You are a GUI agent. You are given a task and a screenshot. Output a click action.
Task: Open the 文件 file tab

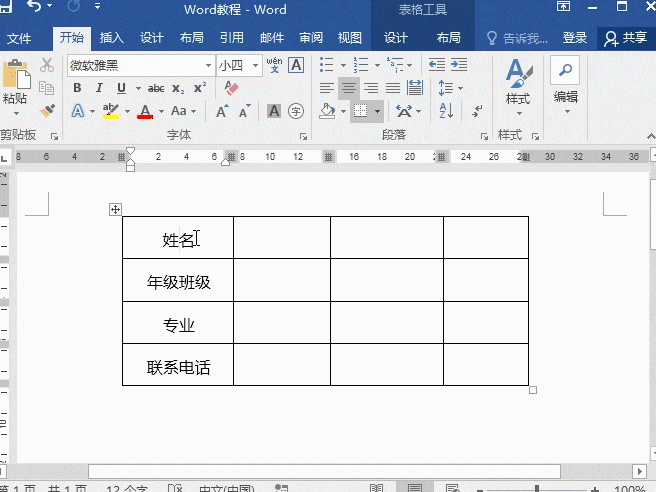19,38
